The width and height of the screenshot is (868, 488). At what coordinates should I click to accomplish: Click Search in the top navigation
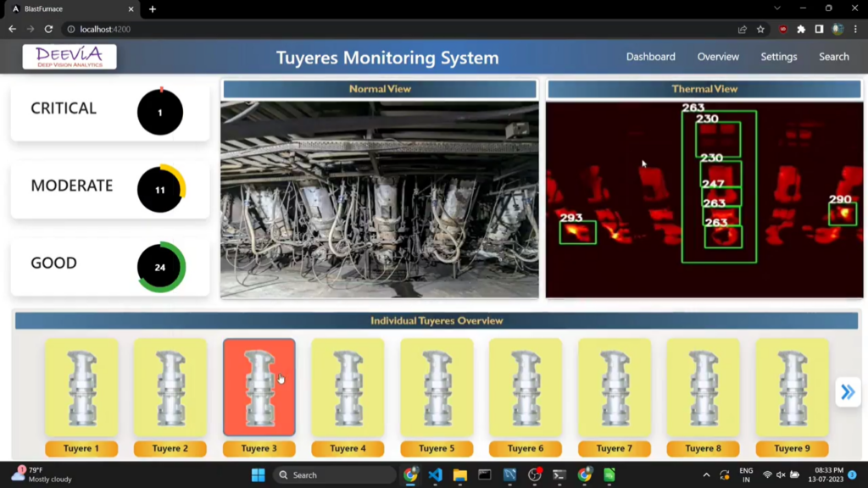click(833, 57)
